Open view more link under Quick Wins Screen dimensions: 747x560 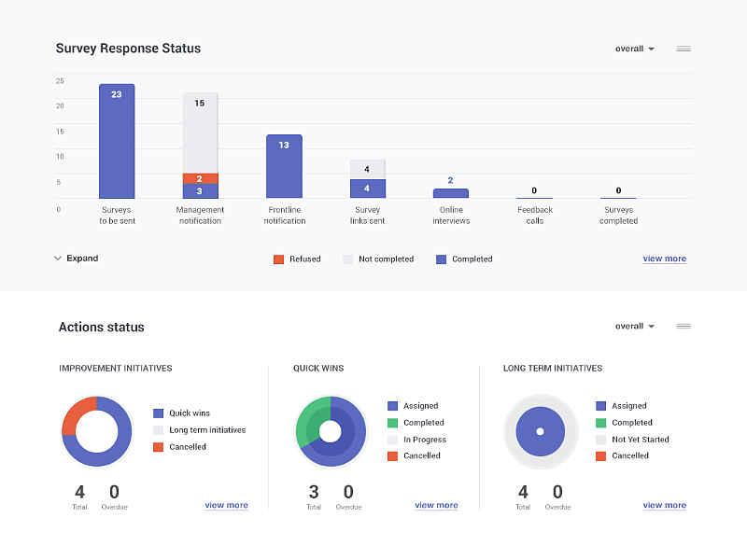pyautogui.click(x=436, y=505)
